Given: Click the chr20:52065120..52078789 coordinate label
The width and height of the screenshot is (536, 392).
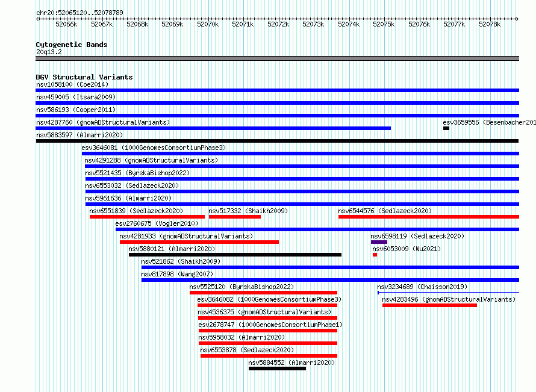Looking at the screenshot, I should pos(79,13).
